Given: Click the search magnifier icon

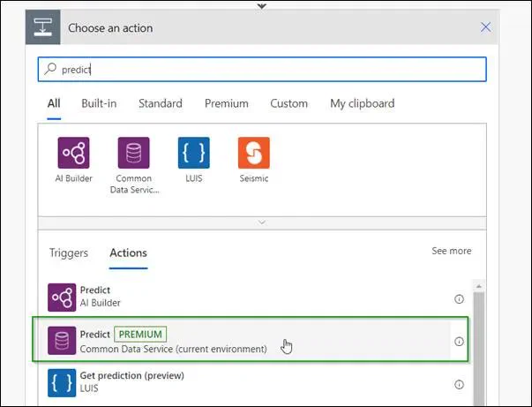Looking at the screenshot, I should click(x=50, y=69).
